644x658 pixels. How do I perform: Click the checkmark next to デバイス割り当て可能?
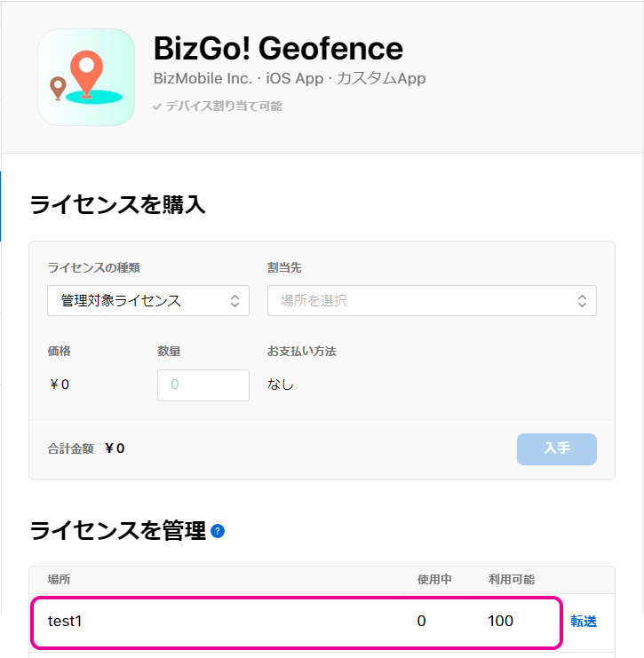157,107
